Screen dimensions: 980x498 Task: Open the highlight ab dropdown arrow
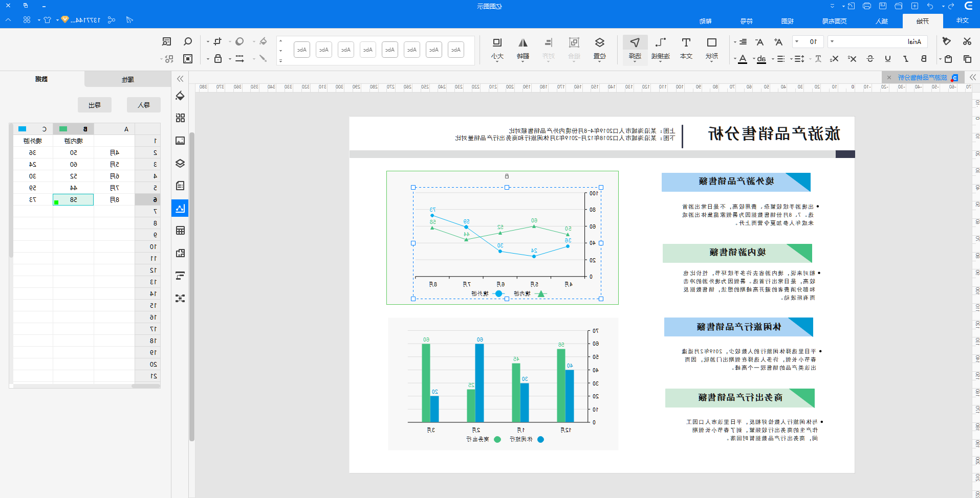[754, 59]
